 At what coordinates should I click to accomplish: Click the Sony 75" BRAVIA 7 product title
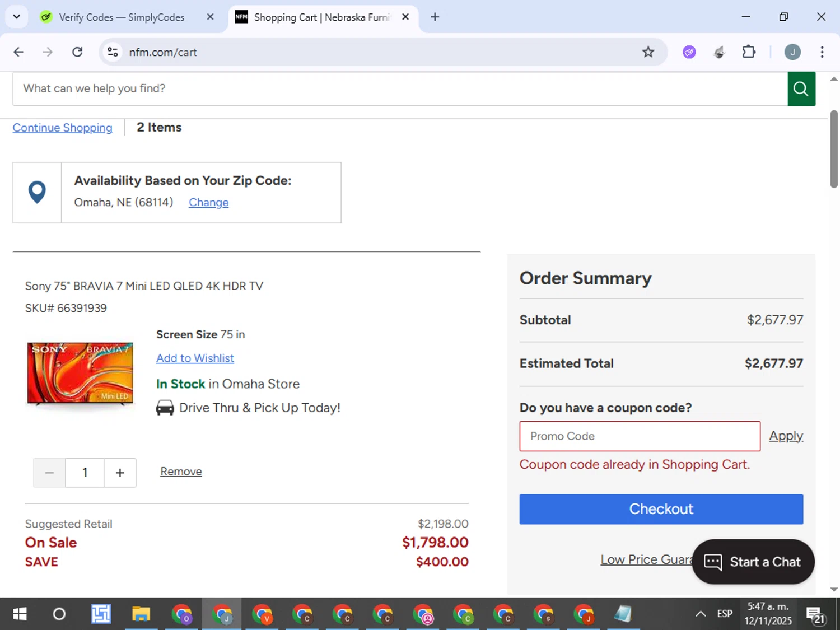144,286
